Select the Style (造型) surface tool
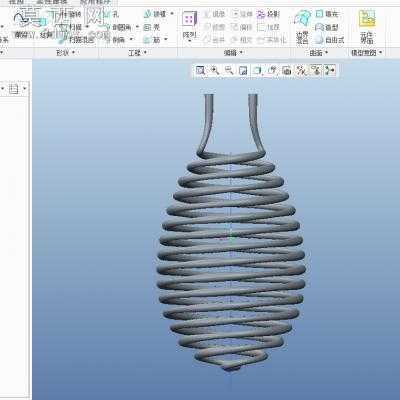The image size is (400, 400). [327, 27]
